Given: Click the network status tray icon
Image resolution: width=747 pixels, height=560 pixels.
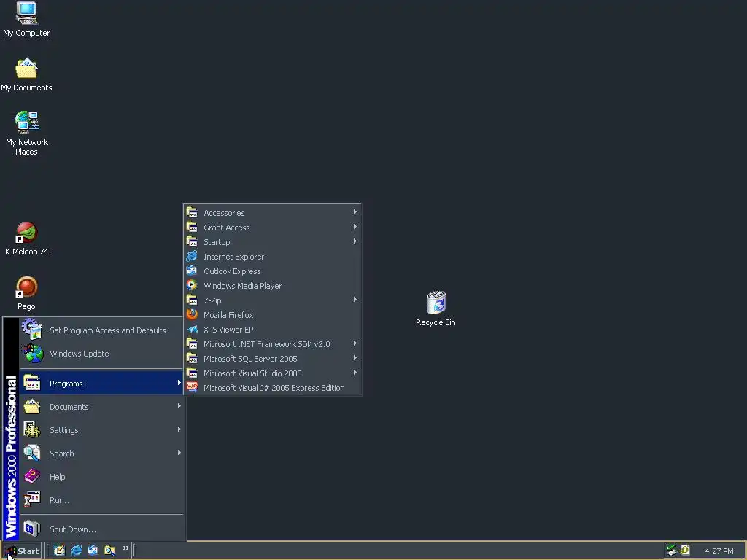Looking at the screenshot, I should pyautogui.click(x=672, y=551).
